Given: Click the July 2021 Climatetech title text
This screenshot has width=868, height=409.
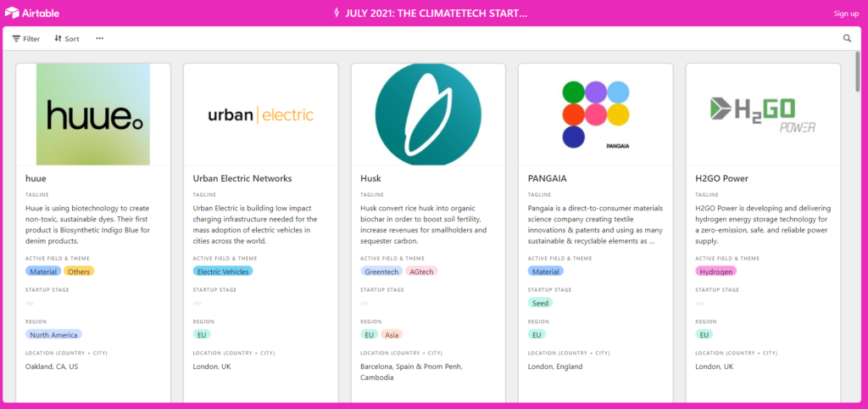Looking at the screenshot, I should coord(437,14).
